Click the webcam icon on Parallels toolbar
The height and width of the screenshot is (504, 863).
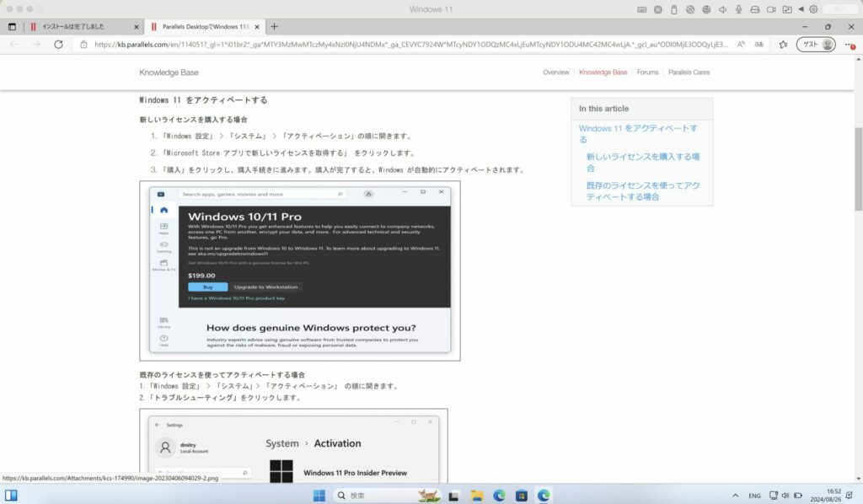[772, 9]
